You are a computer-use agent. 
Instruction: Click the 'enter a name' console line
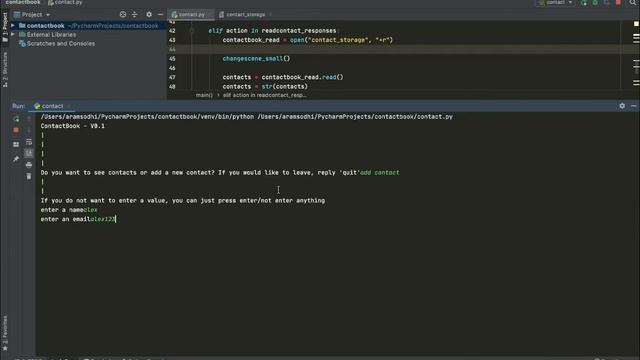tap(69, 210)
